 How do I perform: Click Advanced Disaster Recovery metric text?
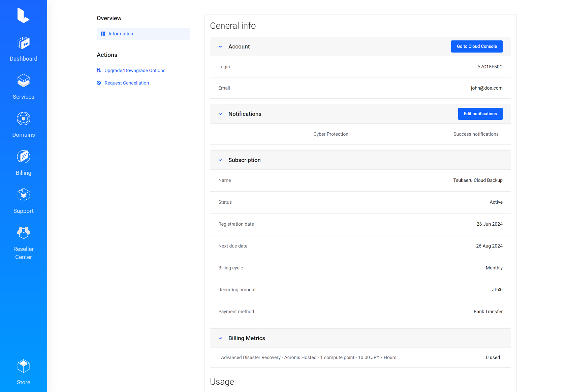click(x=309, y=357)
